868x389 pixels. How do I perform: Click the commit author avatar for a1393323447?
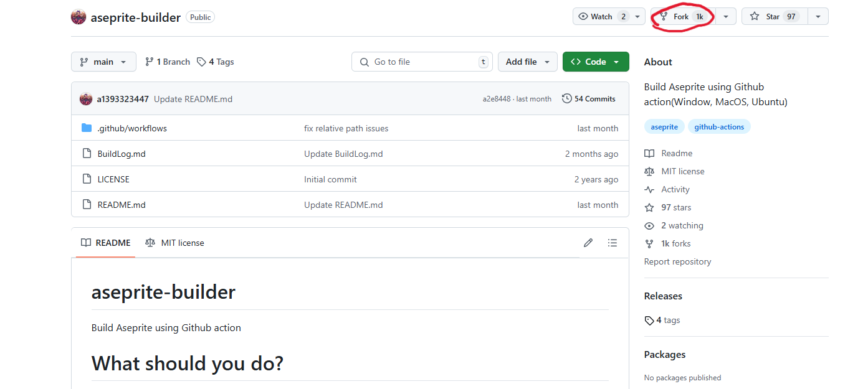(86, 99)
